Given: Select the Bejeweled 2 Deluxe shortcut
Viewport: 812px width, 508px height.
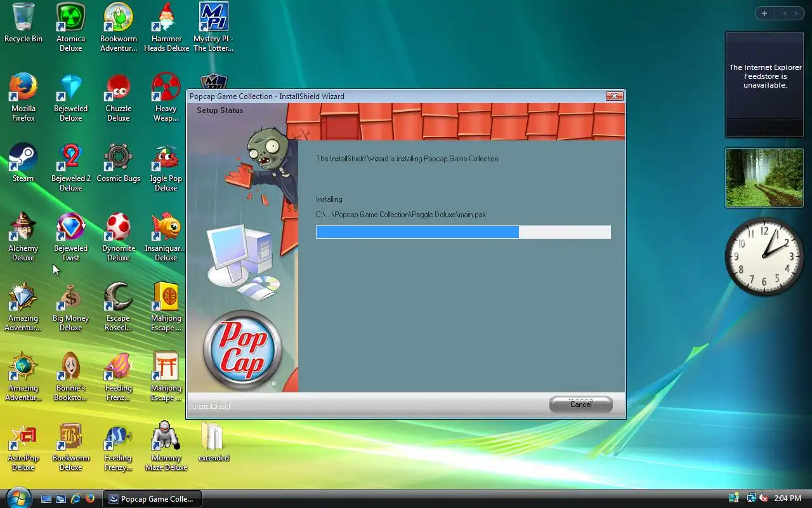Looking at the screenshot, I should coord(70,167).
